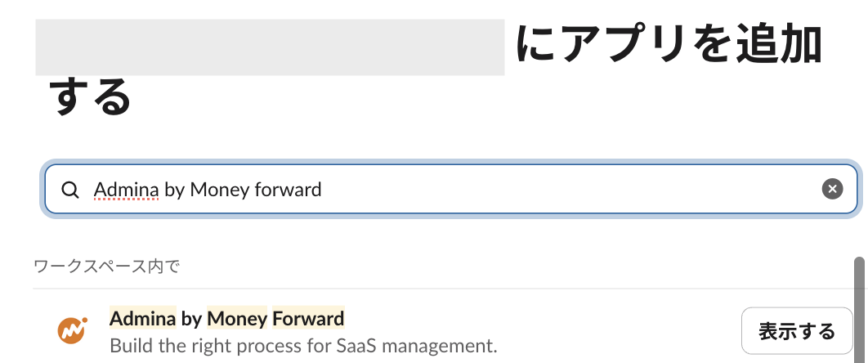Click the underlined word Admina in search field
Screen dimensions: 868x363
pos(126,190)
